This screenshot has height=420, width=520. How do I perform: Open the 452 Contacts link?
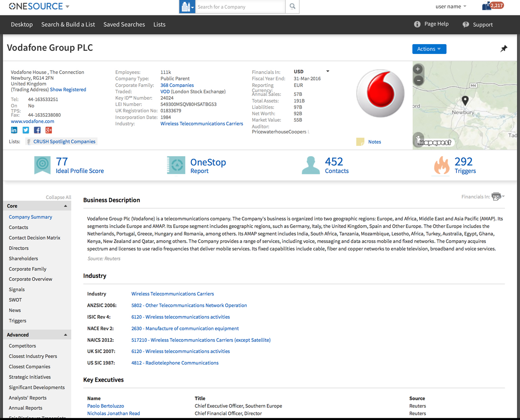tap(337, 165)
